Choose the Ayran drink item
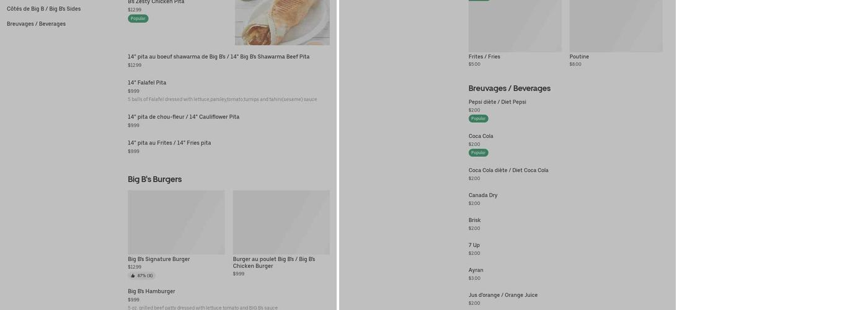This screenshot has height=310, width=868. (476, 270)
